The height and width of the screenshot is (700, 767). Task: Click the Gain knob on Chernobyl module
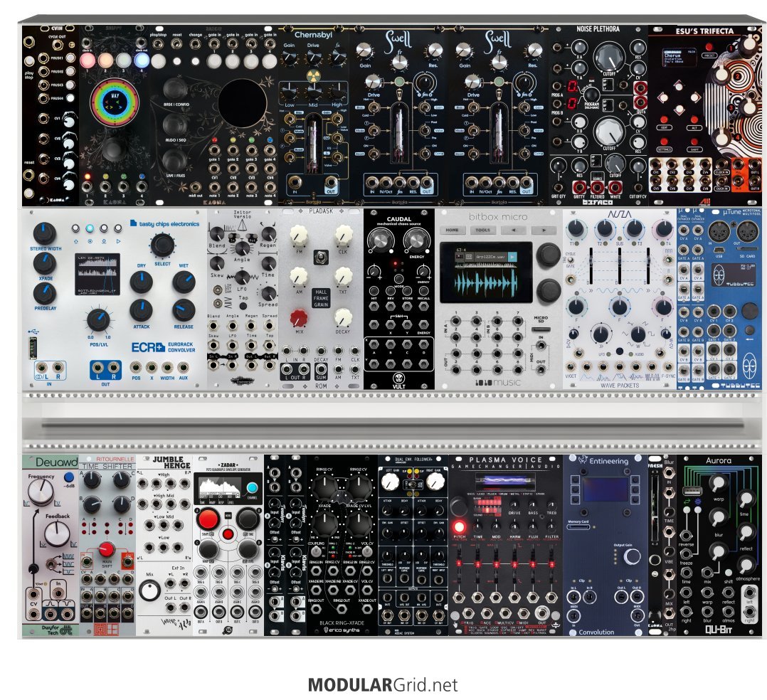(290, 57)
